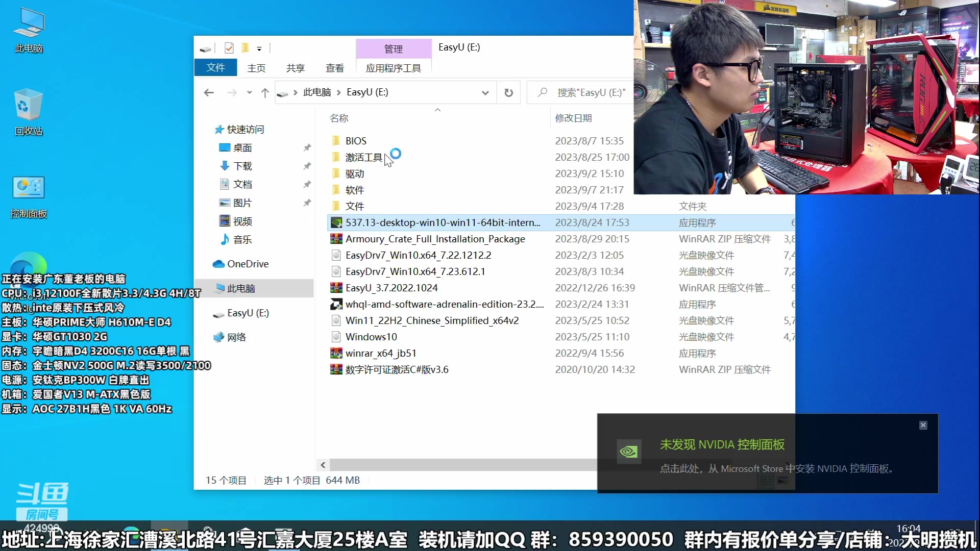Click the new folder icon in quick access toolbar
This screenshot has width=980, height=551.
tap(246, 48)
